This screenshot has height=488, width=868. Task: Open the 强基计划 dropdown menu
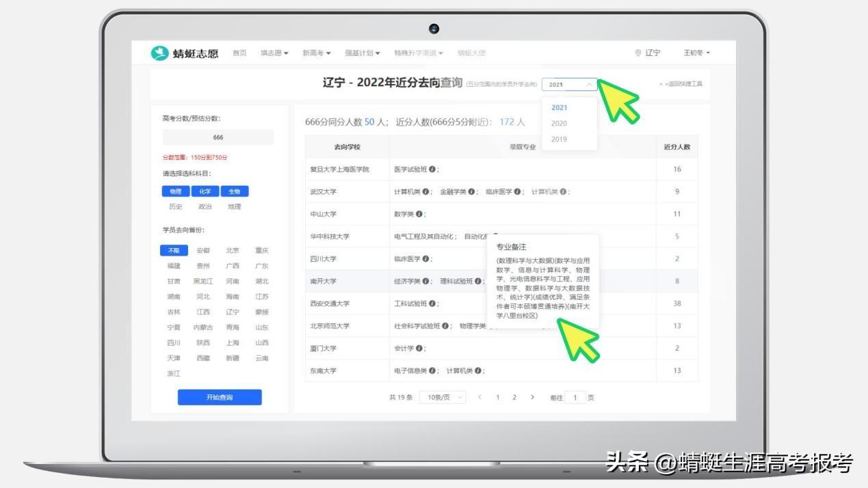[363, 53]
